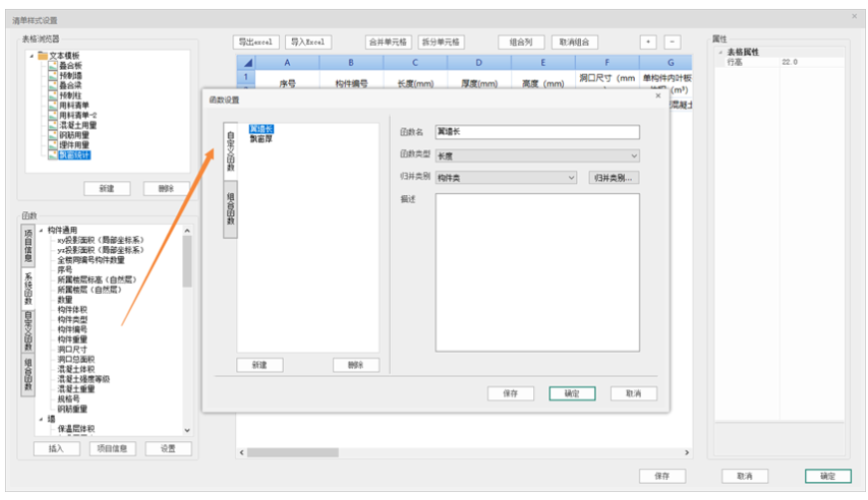The height and width of the screenshot is (500, 868).
Task: Collapse the 表格属性 property section
Action: click(721, 52)
